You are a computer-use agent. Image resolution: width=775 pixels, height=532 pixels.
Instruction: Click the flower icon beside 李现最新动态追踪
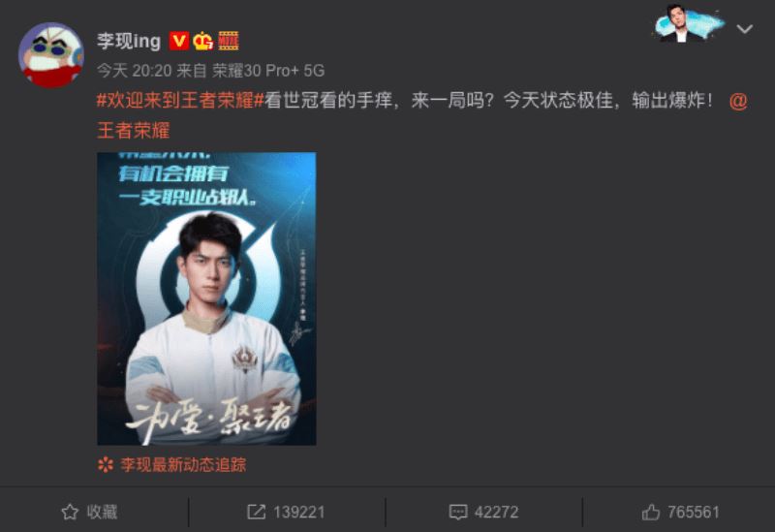point(106,465)
